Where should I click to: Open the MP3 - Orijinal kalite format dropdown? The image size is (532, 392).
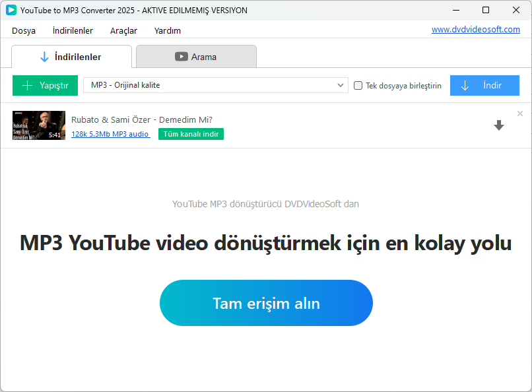(x=216, y=85)
